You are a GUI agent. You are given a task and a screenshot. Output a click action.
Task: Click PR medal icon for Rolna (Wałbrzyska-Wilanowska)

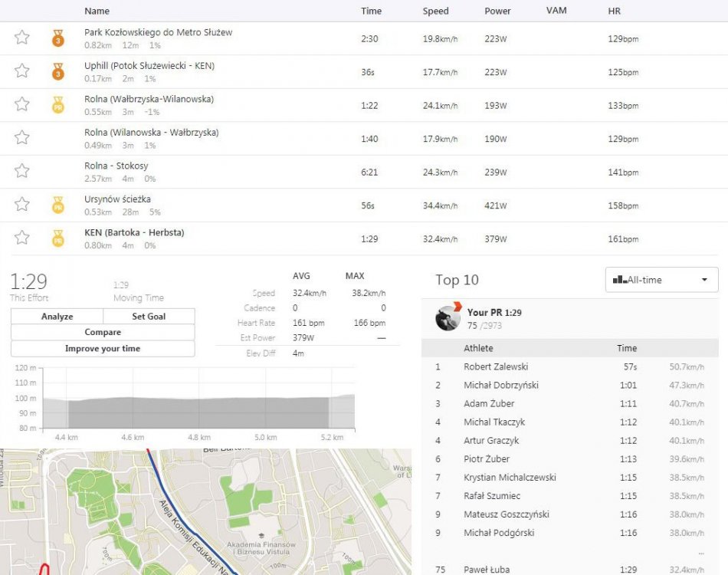click(x=58, y=105)
